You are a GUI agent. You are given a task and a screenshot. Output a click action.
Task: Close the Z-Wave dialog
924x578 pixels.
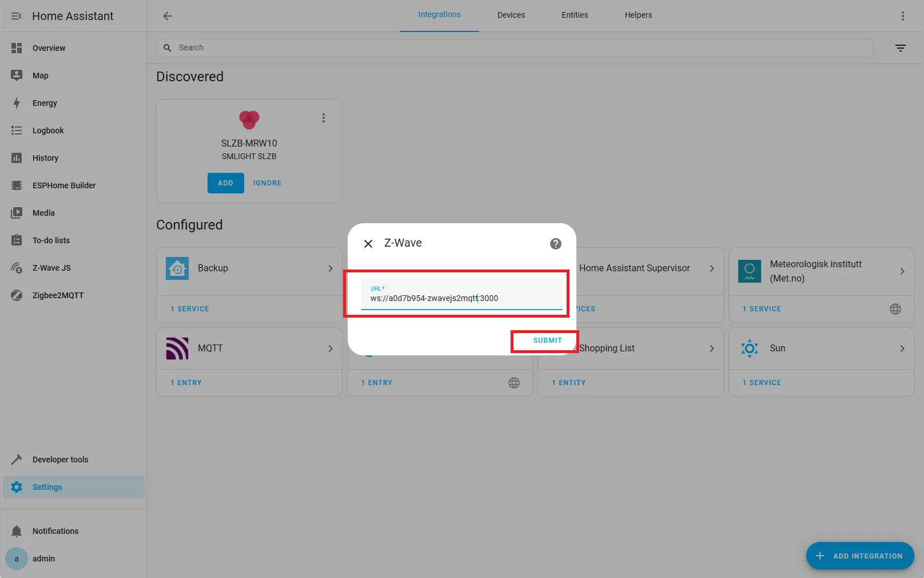tap(368, 243)
